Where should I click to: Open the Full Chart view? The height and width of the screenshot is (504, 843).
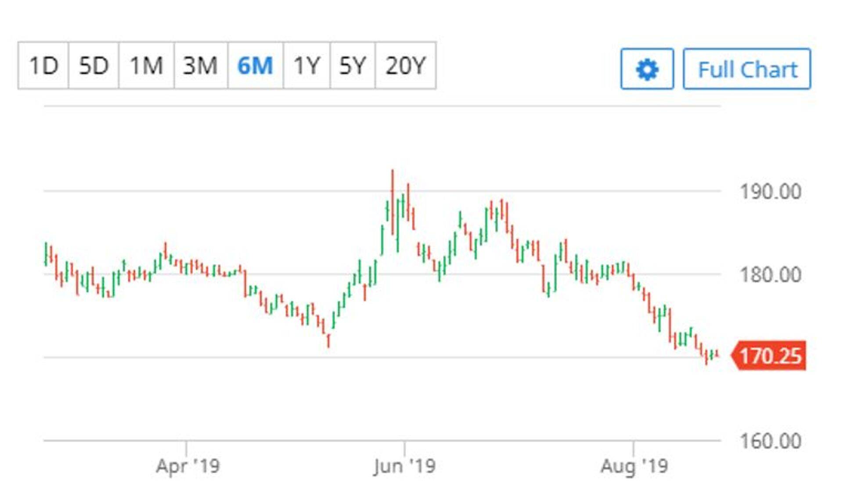pos(747,69)
